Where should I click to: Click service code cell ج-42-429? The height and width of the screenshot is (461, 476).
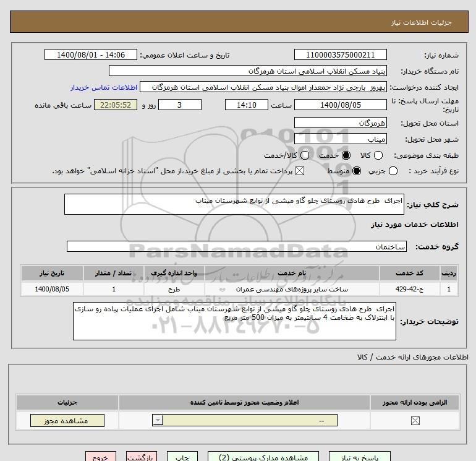(409, 289)
